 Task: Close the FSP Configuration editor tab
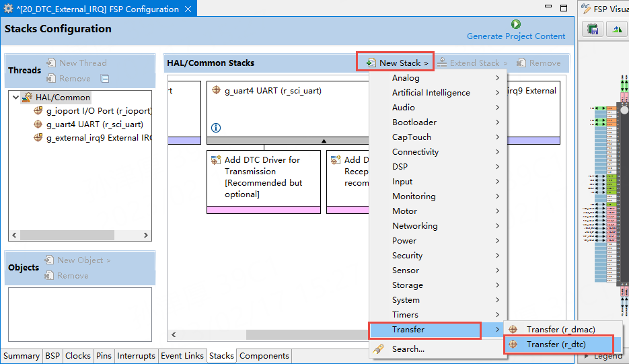pos(188,9)
